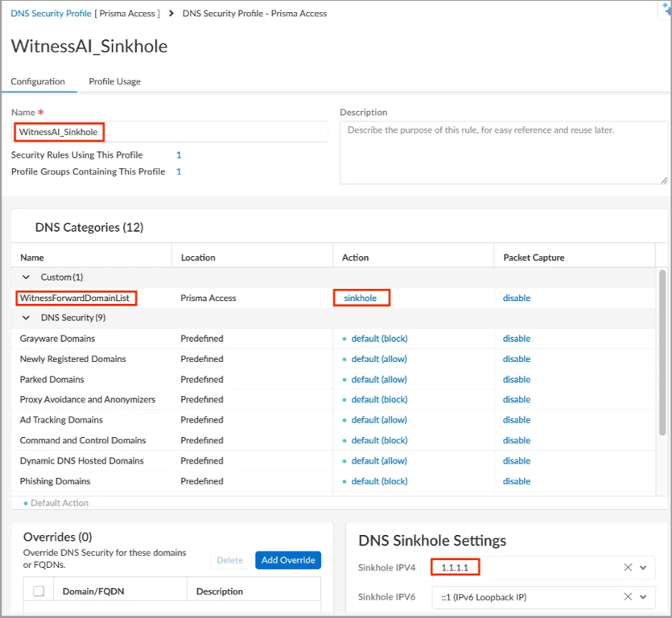This screenshot has width=672, height=618.
Task: Select the Grayware Domains row name
Action: [x=57, y=339]
